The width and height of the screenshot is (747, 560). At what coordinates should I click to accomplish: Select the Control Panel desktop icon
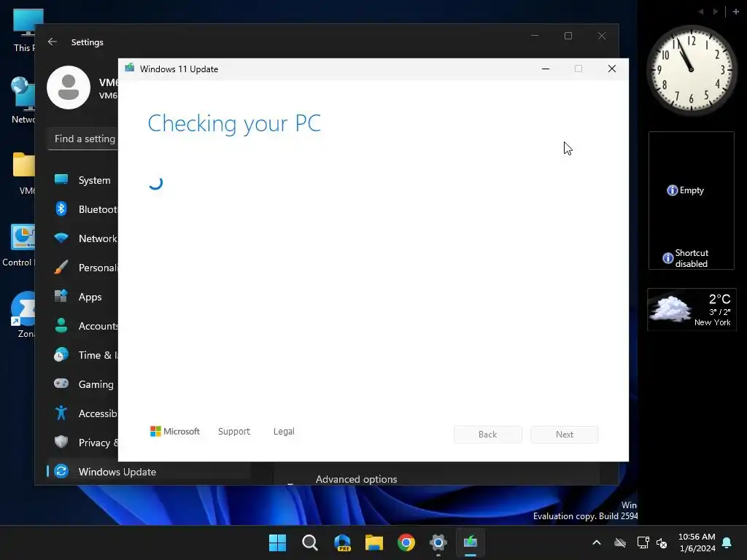pyautogui.click(x=19, y=245)
